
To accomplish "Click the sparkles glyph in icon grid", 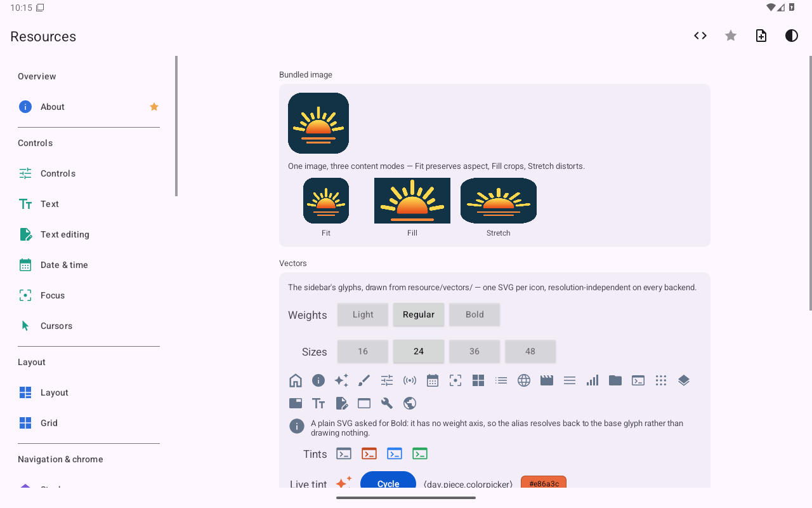I will [x=341, y=380].
